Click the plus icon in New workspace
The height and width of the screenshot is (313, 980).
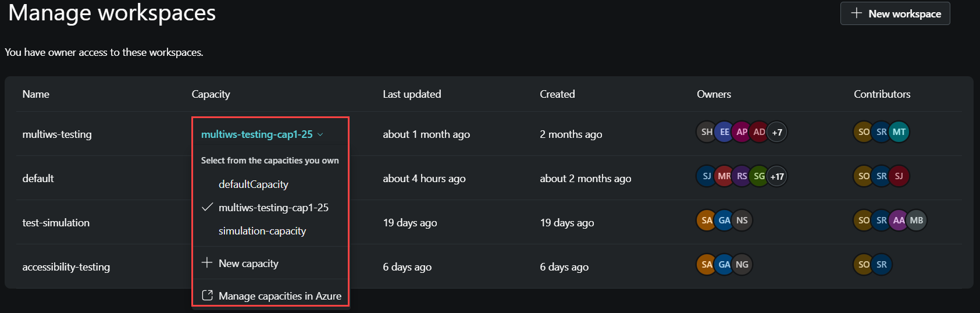pos(856,13)
